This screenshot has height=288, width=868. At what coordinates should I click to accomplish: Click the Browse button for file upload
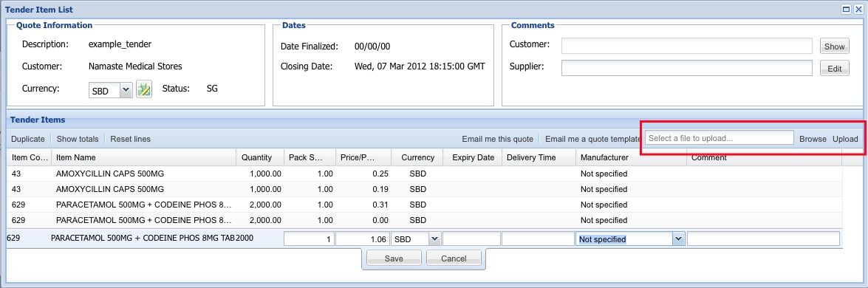pyautogui.click(x=813, y=139)
